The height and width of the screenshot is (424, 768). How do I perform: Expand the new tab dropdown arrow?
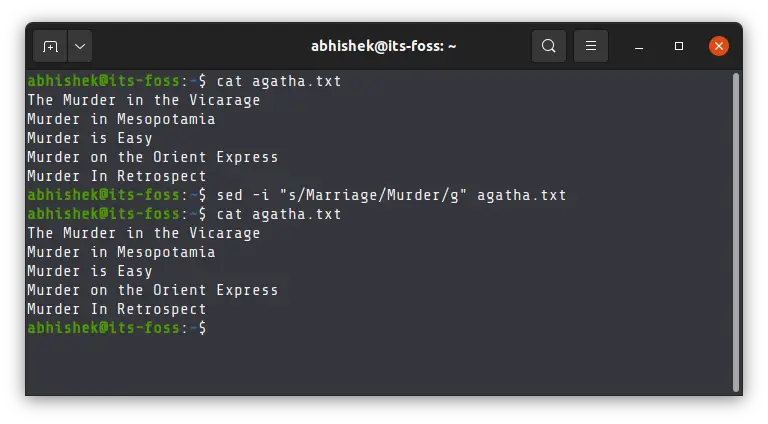pyautogui.click(x=78, y=46)
